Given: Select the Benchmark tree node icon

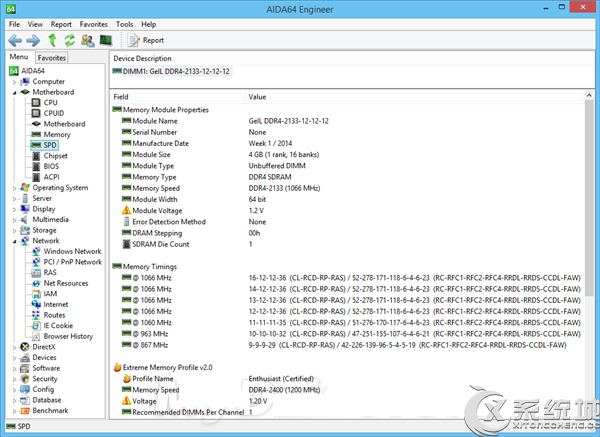Looking at the screenshot, I should coord(25,411).
